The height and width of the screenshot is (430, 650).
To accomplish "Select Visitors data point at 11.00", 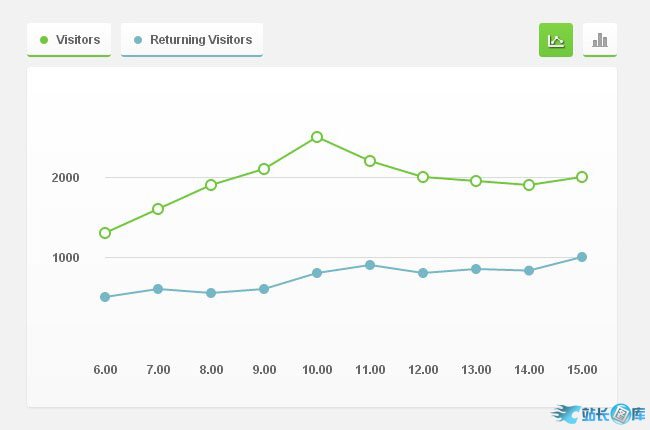I will 370,161.
